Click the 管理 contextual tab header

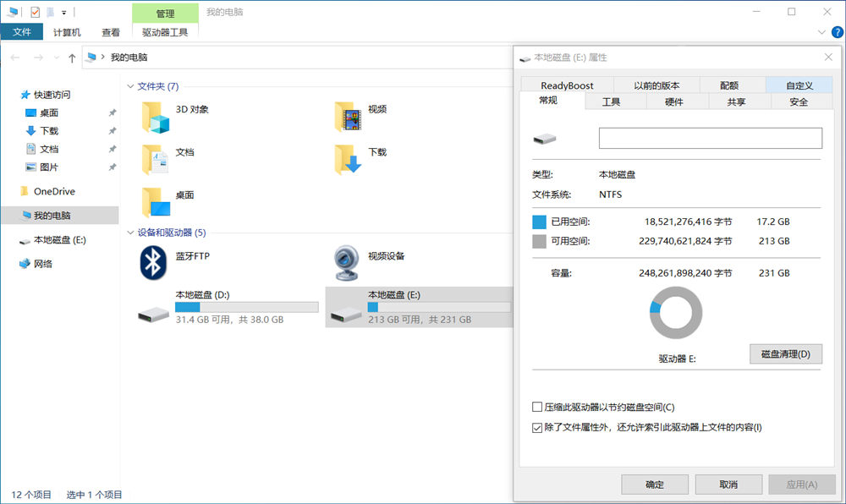point(165,14)
